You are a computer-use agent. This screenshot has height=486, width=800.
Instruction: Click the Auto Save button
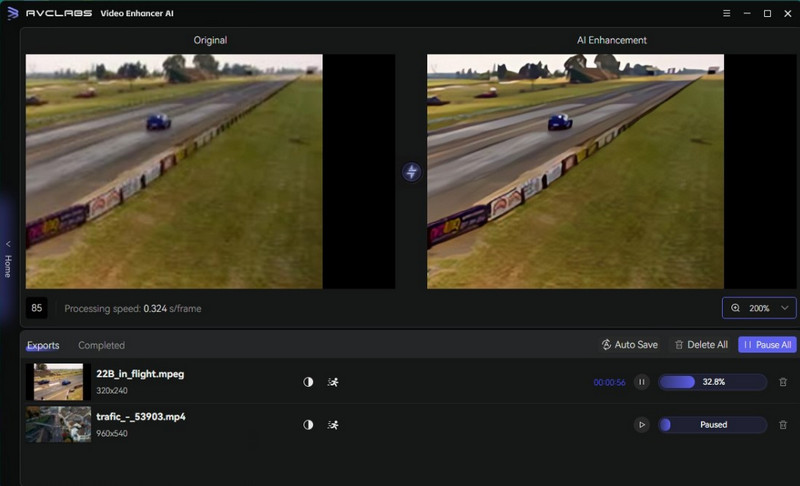point(630,345)
